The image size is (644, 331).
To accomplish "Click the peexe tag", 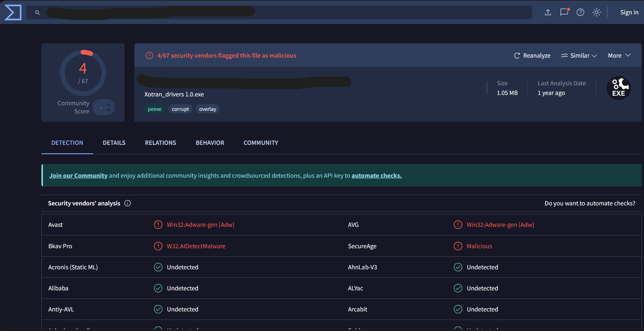I will tap(155, 109).
